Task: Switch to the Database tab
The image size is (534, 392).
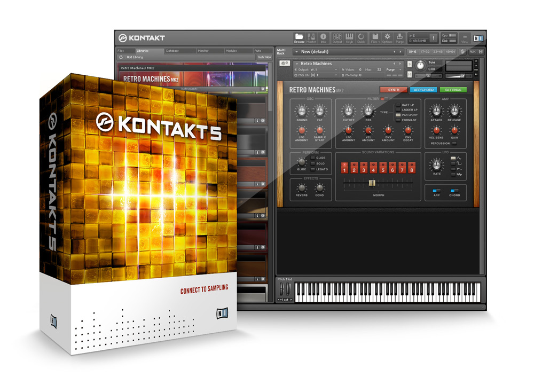Action: pos(172,51)
